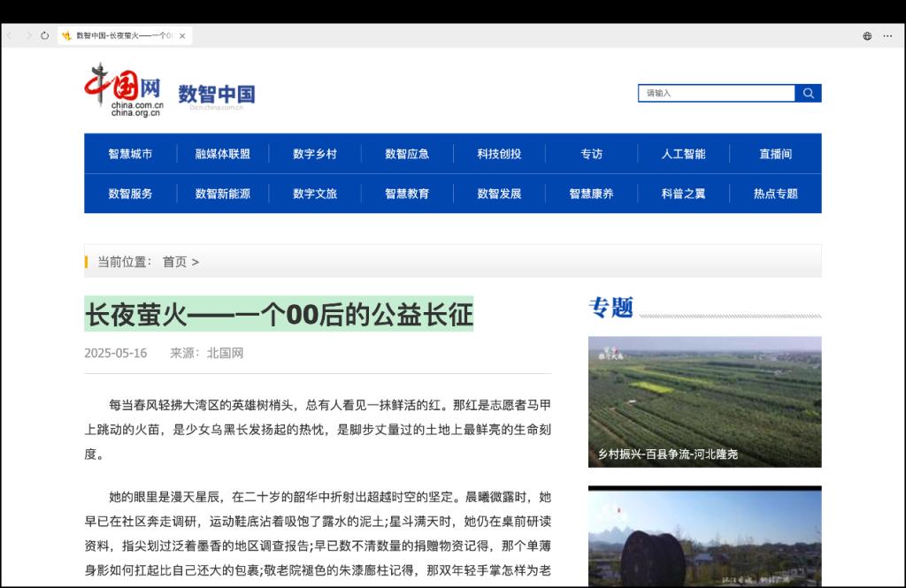Open the globe icon in browser toolbar

[867, 36]
